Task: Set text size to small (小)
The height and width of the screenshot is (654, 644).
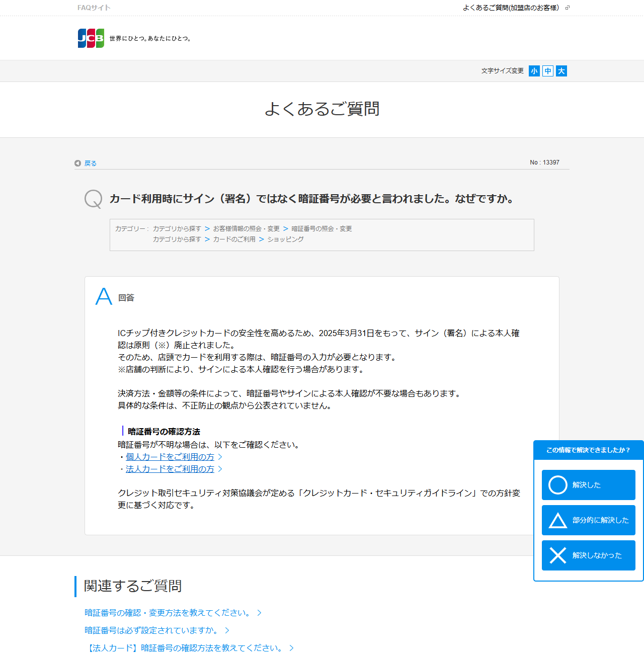Action: pos(534,71)
